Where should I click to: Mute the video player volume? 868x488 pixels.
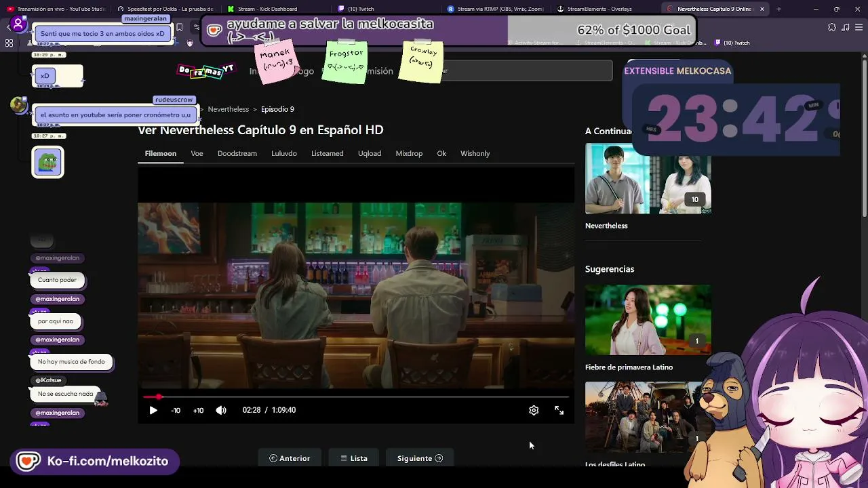click(x=221, y=410)
